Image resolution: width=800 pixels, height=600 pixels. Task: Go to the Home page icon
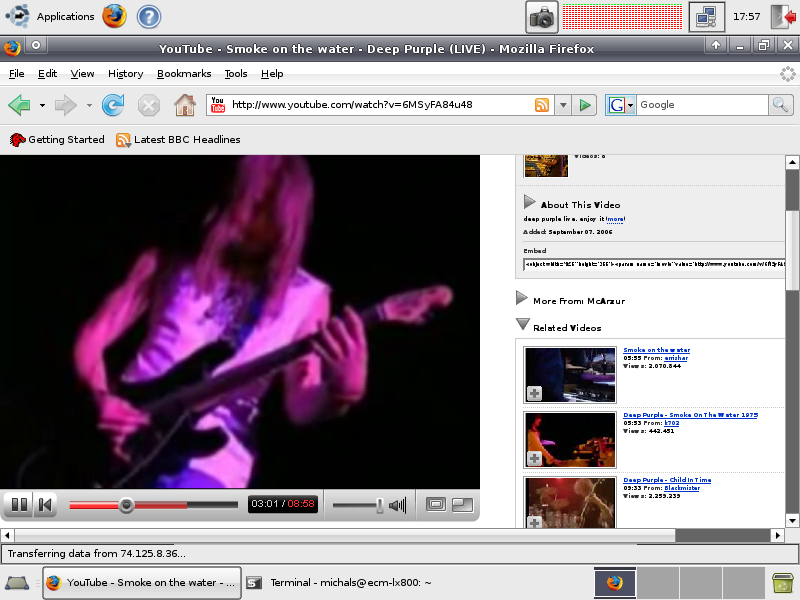point(185,105)
